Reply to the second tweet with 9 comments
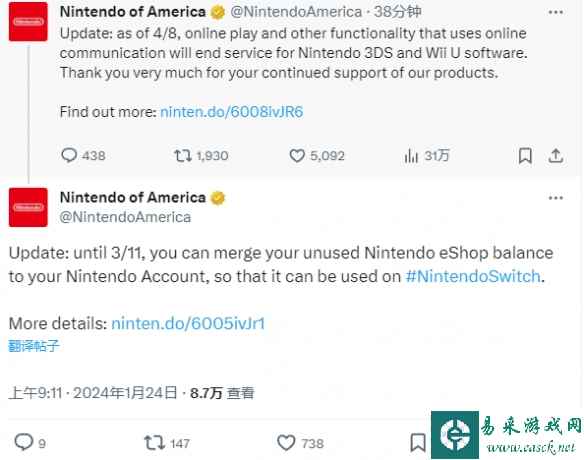Viewport: 584px width, 460px height. (x=30, y=442)
